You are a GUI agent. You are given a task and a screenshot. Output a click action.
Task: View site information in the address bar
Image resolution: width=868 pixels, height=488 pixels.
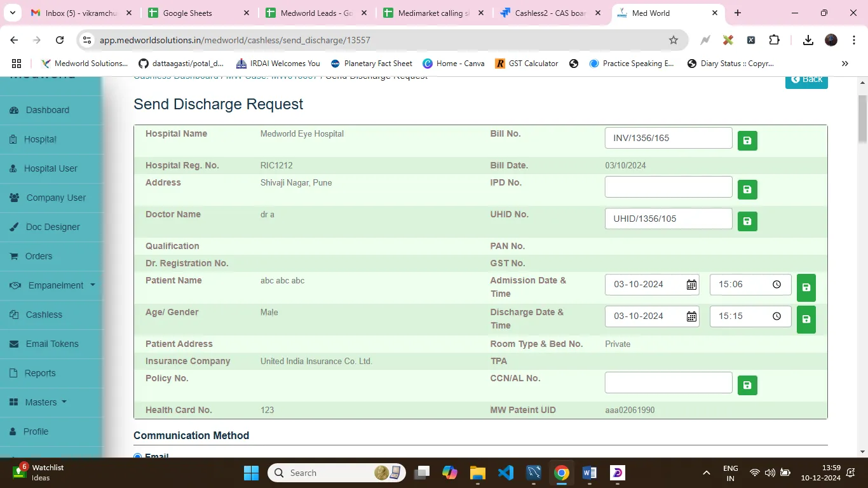tap(87, 40)
